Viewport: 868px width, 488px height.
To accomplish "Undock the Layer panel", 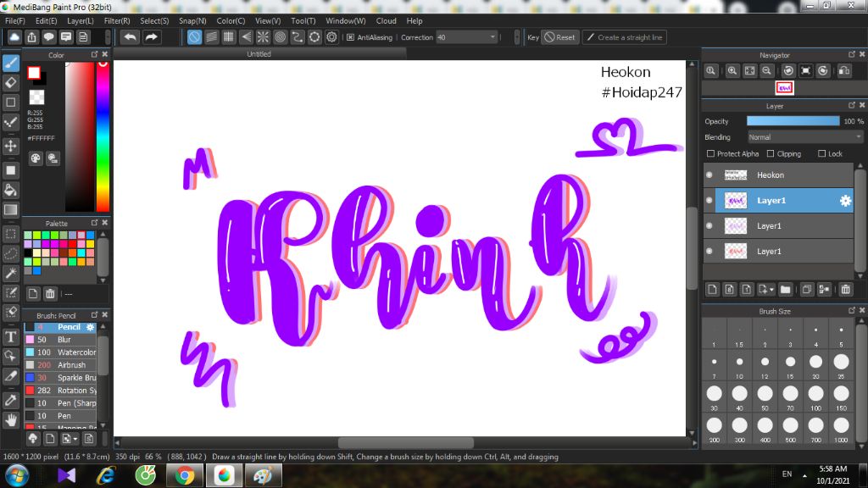I will [851, 105].
